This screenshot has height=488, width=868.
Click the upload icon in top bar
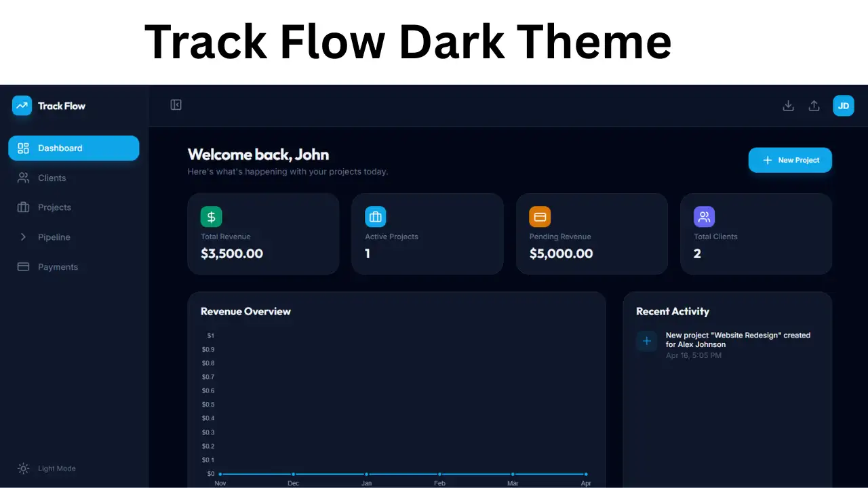pyautogui.click(x=814, y=106)
